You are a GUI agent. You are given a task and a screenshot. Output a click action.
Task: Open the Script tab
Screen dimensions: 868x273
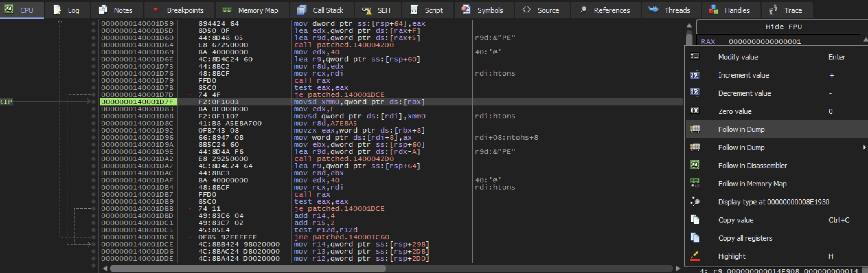(x=428, y=10)
